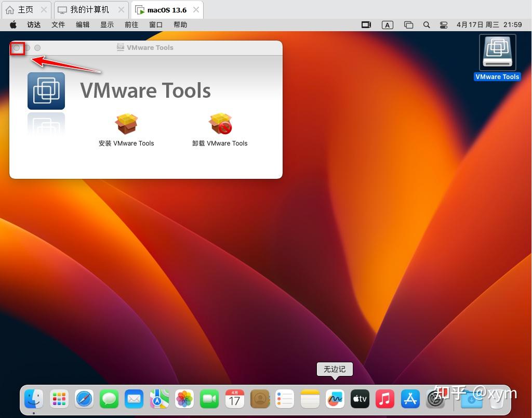This screenshot has width=532, height=418.
Task: Close the VMware Tools window
Action: (x=17, y=48)
